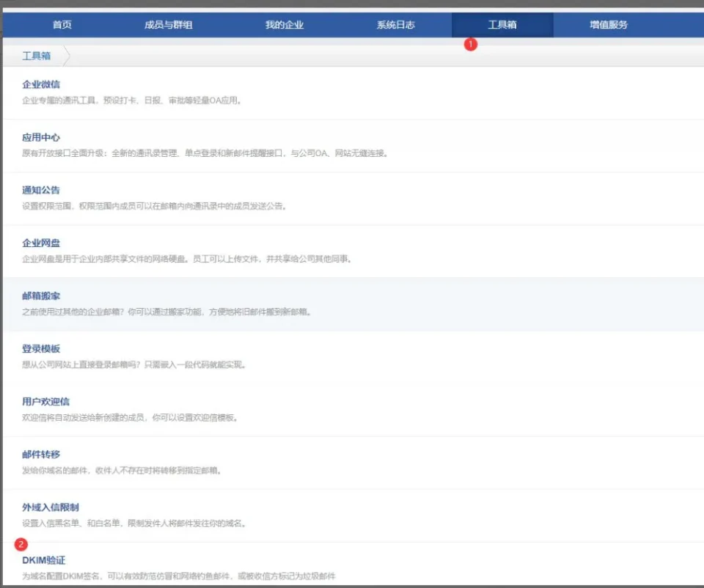This screenshot has height=588, width=704.
Task: Open 用户欢迎信 settings
Action: click(45, 402)
